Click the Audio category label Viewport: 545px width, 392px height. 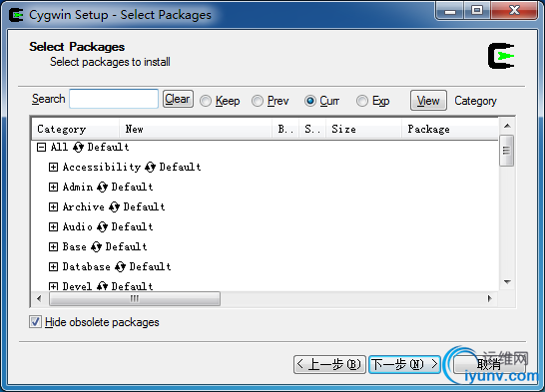[x=78, y=226]
